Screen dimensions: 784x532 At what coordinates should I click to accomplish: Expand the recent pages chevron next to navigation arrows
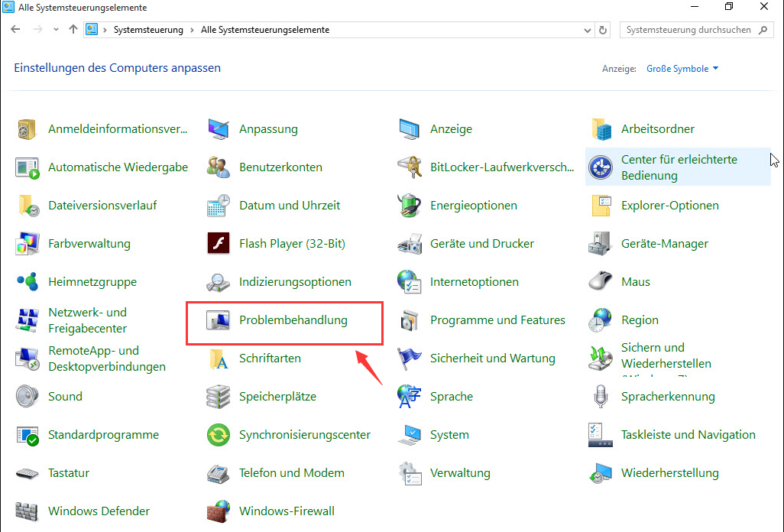(x=56, y=29)
